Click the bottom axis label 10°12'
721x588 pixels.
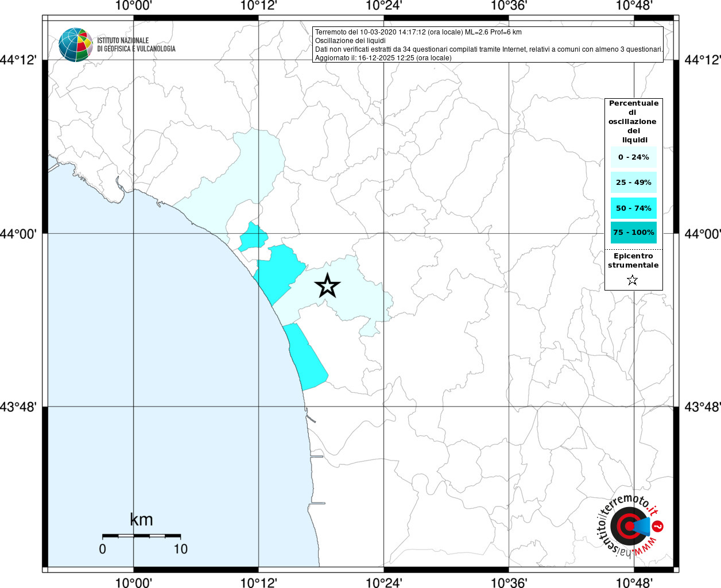(258, 583)
